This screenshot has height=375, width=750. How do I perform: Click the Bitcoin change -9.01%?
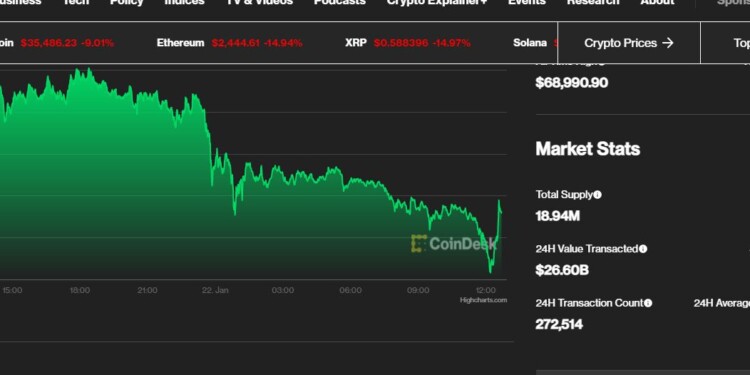click(x=98, y=43)
